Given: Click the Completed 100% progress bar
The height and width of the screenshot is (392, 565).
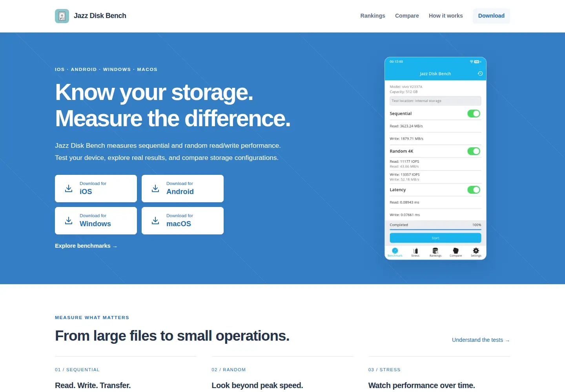Looking at the screenshot, I should [436, 230].
